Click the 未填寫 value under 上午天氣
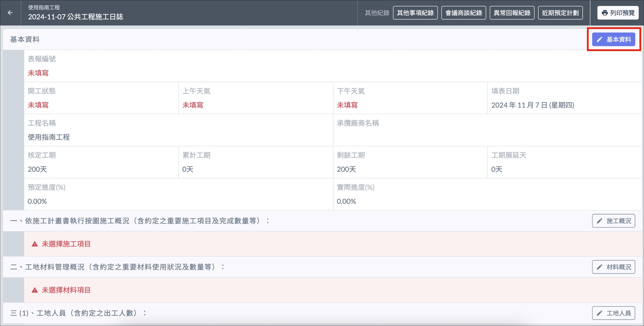This screenshot has width=644, height=326. point(193,105)
